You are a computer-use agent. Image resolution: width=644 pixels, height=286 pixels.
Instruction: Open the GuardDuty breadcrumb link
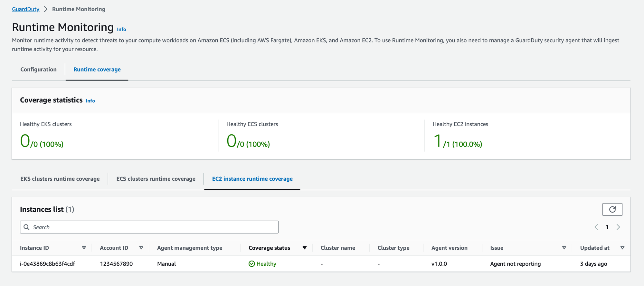pos(25,9)
